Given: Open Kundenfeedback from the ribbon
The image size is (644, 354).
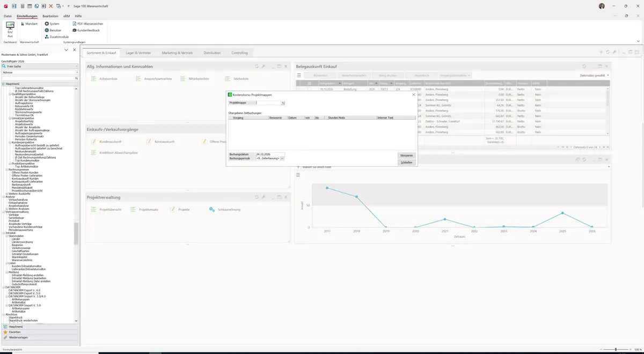Looking at the screenshot, I should click(86, 30).
